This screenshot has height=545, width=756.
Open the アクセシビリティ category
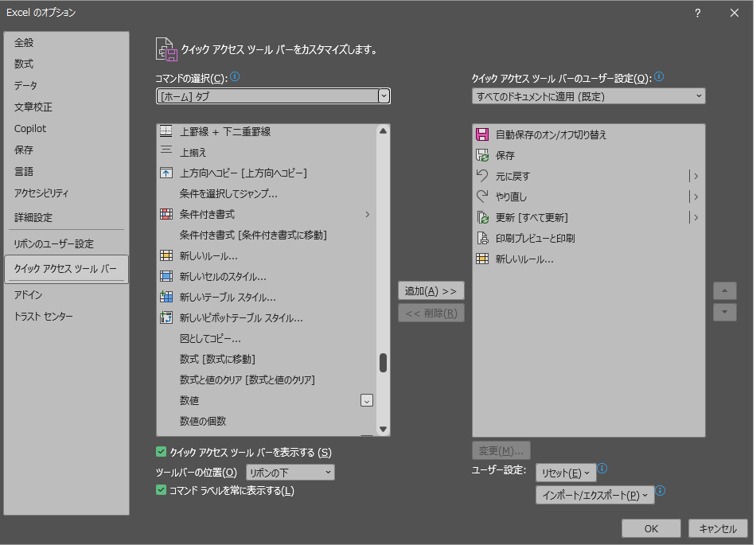pos(66,193)
